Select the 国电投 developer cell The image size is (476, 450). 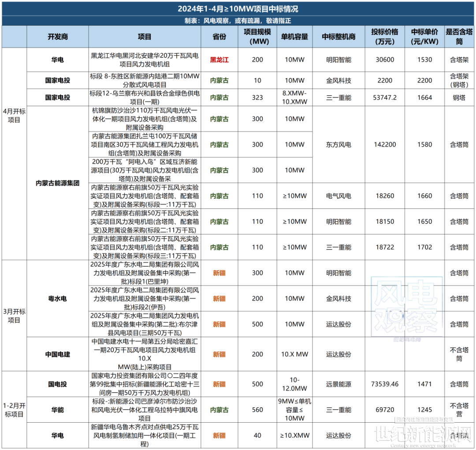(x=58, y=384)
